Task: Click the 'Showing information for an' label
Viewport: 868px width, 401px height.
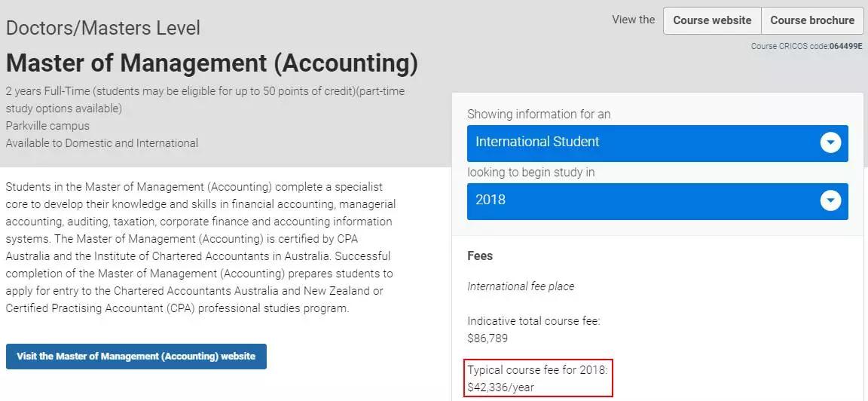Action: [539, 115]
